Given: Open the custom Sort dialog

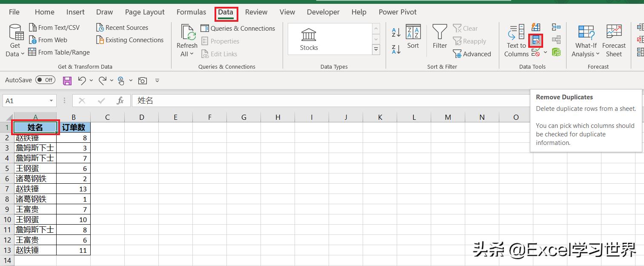Looking at the screenshot, I should tap(413, 37).
